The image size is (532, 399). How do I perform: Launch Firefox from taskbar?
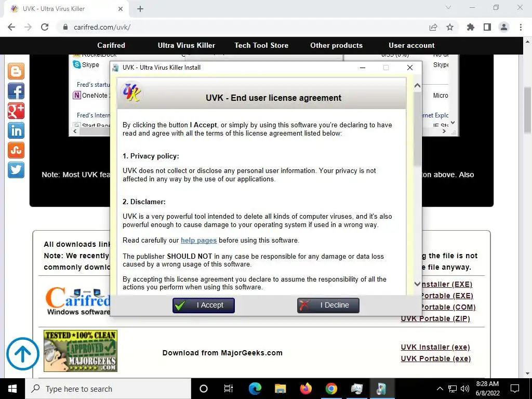(x=305, y=389)
